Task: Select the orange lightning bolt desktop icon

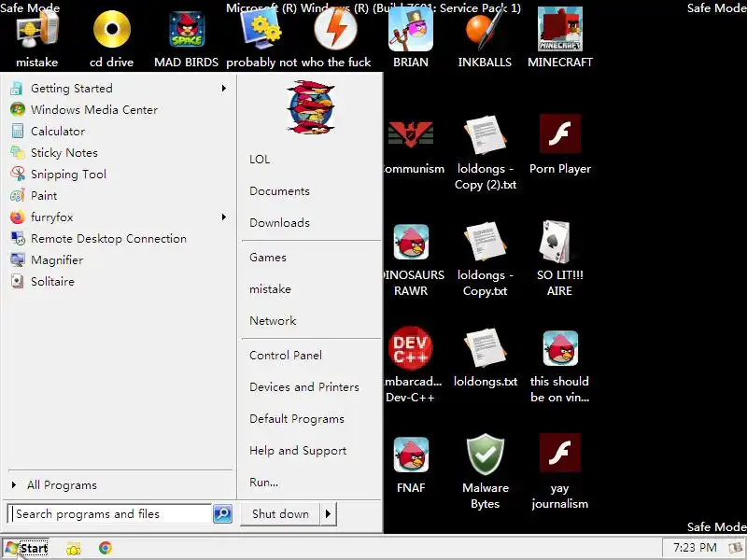Action: click(x=335, y=30)
